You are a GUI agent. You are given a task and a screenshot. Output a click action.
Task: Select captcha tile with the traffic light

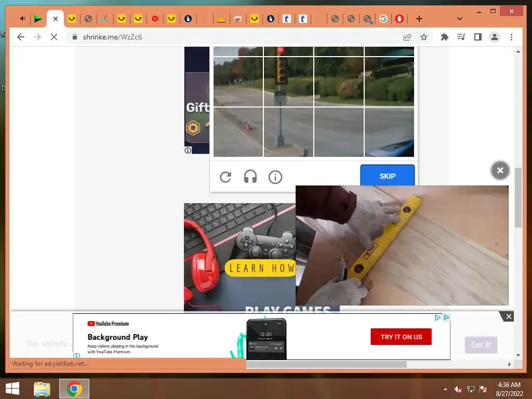pyautogui.click(x=288, y=82)
